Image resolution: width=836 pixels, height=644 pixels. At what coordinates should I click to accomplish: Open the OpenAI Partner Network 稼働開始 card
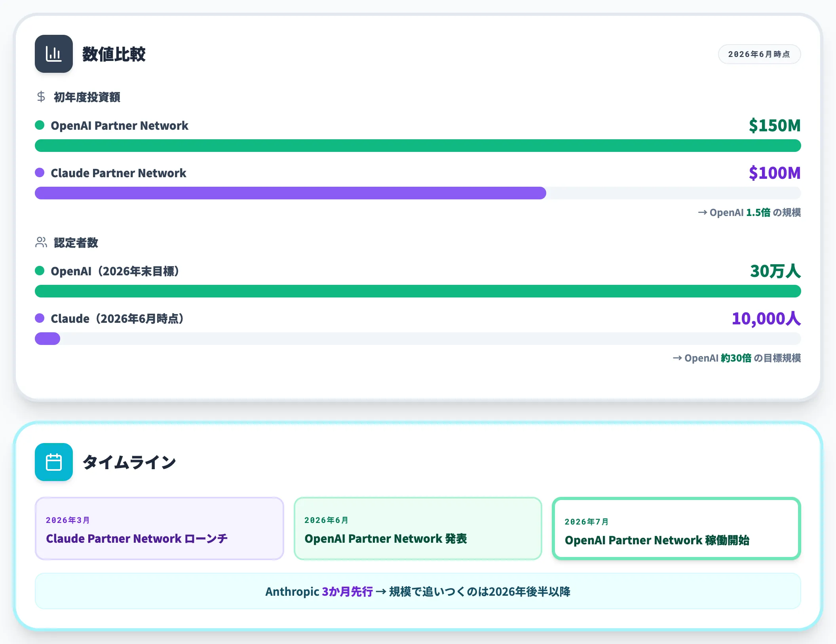click(676, 528)
